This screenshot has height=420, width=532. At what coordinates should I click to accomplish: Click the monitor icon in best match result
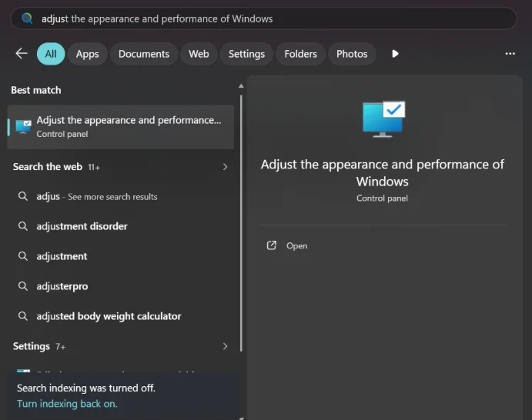click(23, 127)
